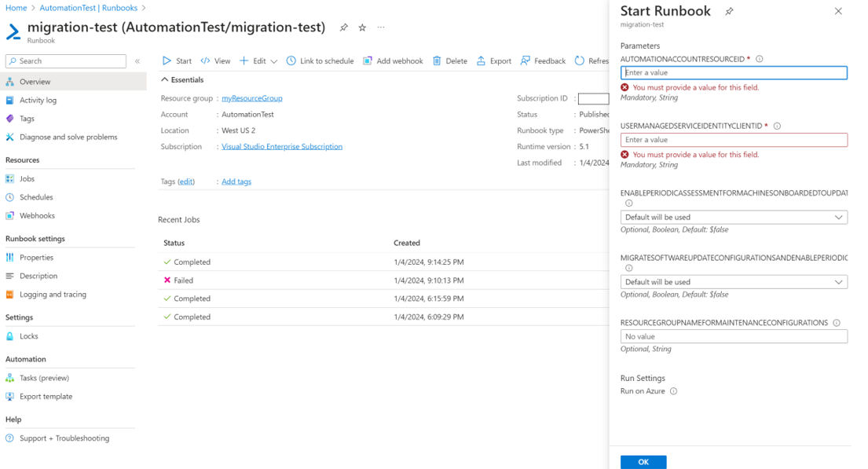Click the Export icon in the toolbar
The image size is (868, 469).
(x=481, y=61)
